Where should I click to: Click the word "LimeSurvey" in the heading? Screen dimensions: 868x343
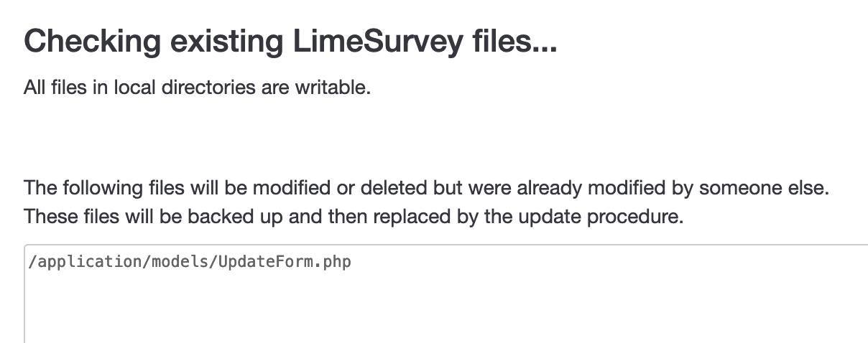377,42
